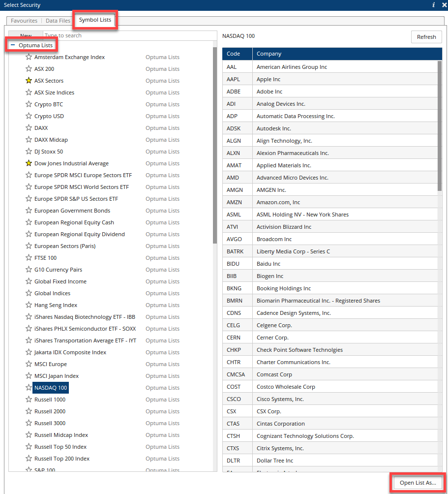Toggle the DAXX Midcap star
Screen dimensions: 448x494
coord(29,140)
